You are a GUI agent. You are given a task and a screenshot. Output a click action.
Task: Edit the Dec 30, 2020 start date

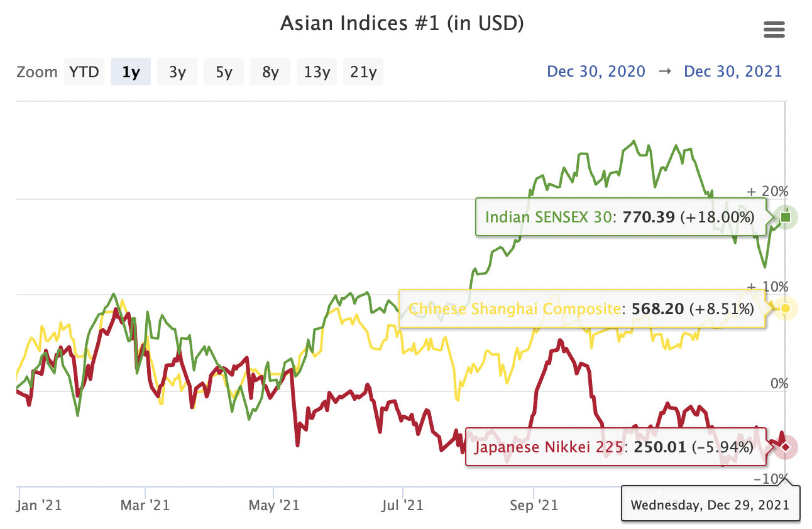coord(596,71)
